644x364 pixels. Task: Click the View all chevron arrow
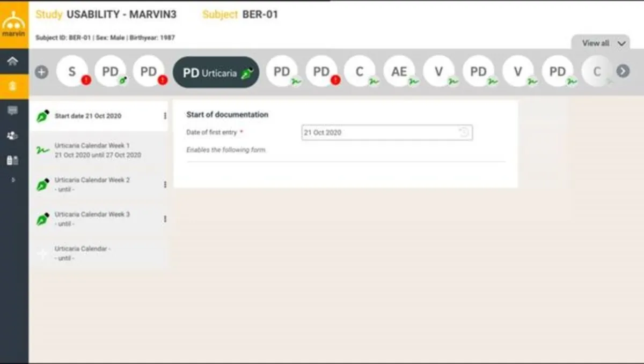click(621, 44)
